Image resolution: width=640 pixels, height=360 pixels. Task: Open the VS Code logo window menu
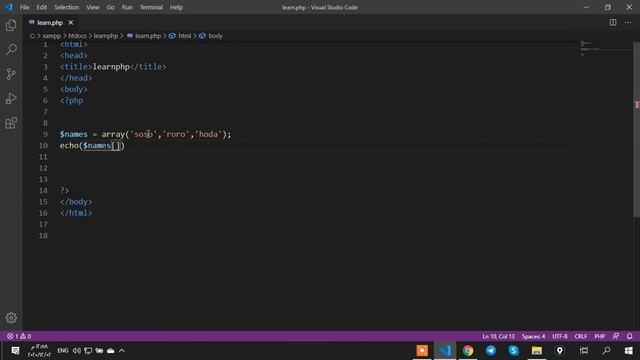(x=9, y=7)
